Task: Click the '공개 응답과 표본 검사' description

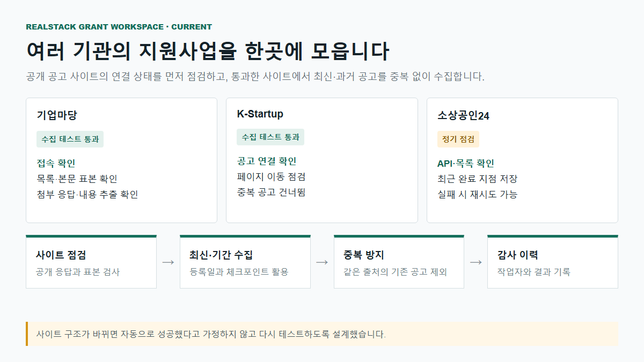Action: coord(78,272)
